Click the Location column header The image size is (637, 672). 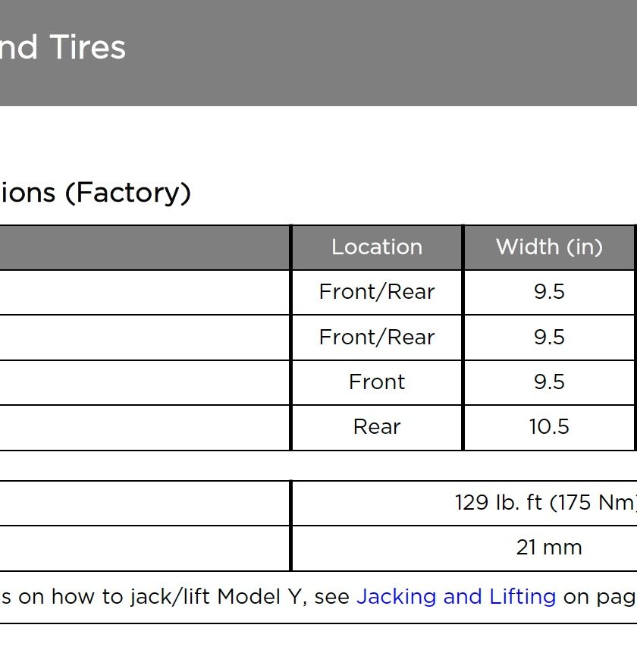click(x=377, y=247)
